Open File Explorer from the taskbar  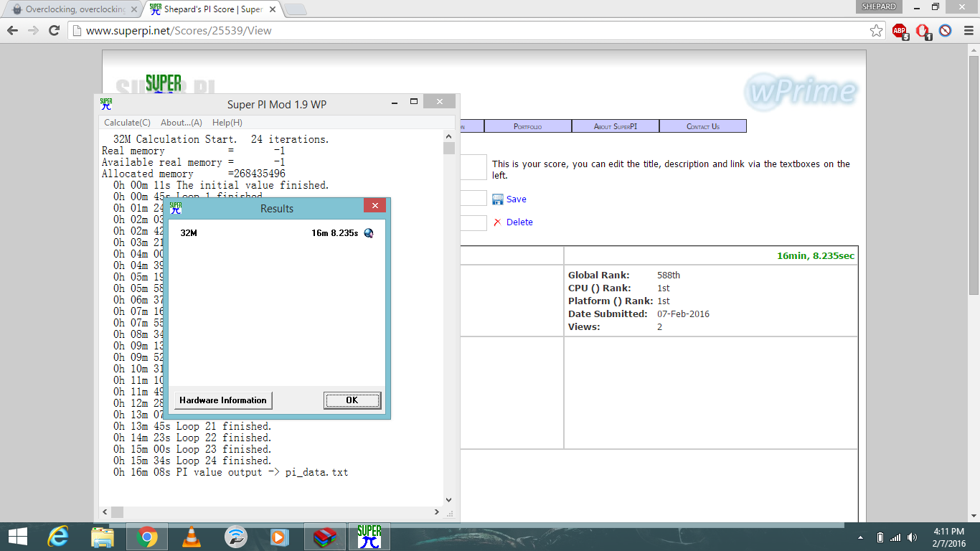pos(103,537)
